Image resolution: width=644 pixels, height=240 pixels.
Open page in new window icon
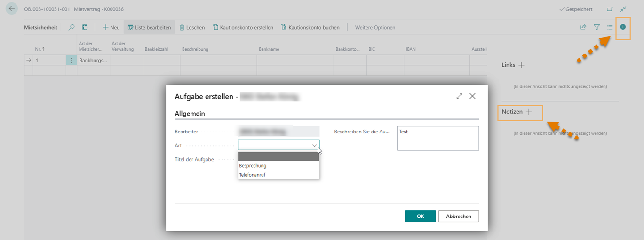[x=610, y=9]
